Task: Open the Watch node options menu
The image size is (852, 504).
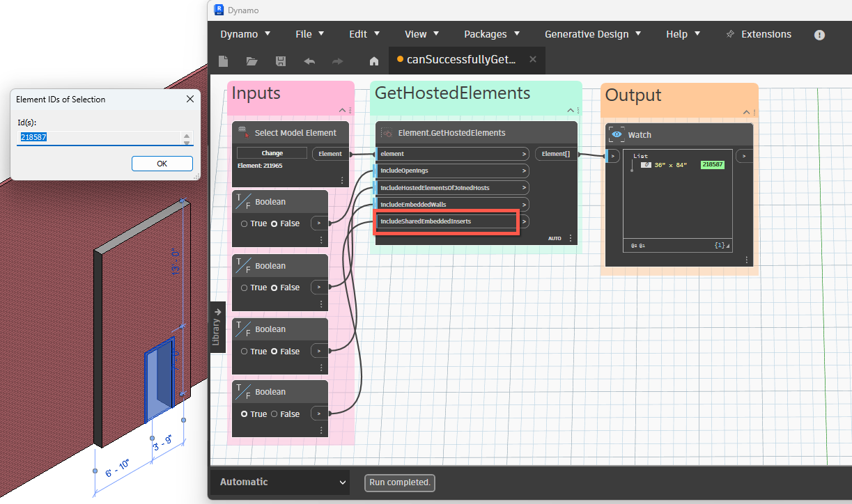Action: (x=746, y=260)
